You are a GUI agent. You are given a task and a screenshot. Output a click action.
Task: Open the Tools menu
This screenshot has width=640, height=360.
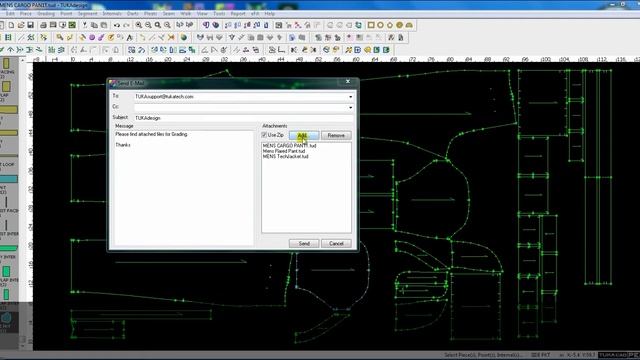[219, 13]
